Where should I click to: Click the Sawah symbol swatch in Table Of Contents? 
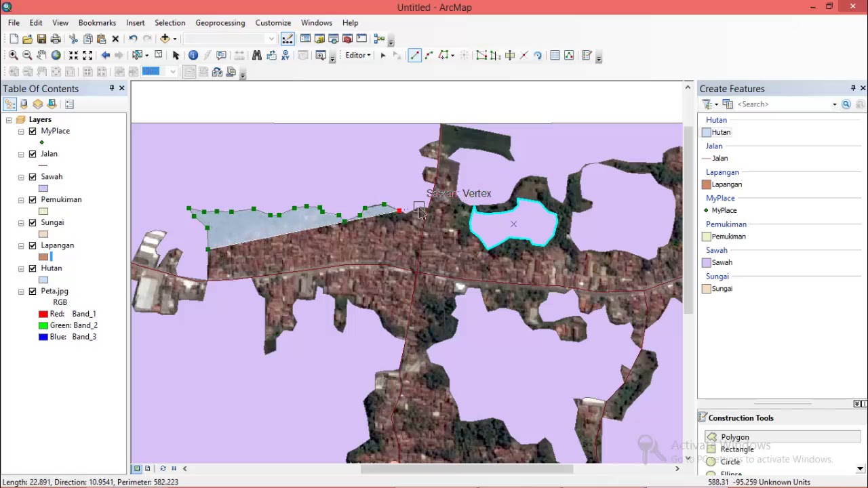coord(43,188)
